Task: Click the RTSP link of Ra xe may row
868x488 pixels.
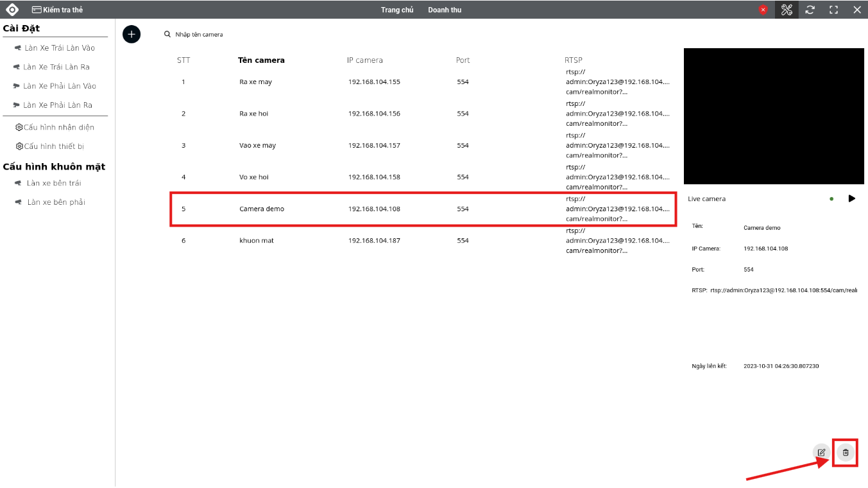Action: coord(617,82)
